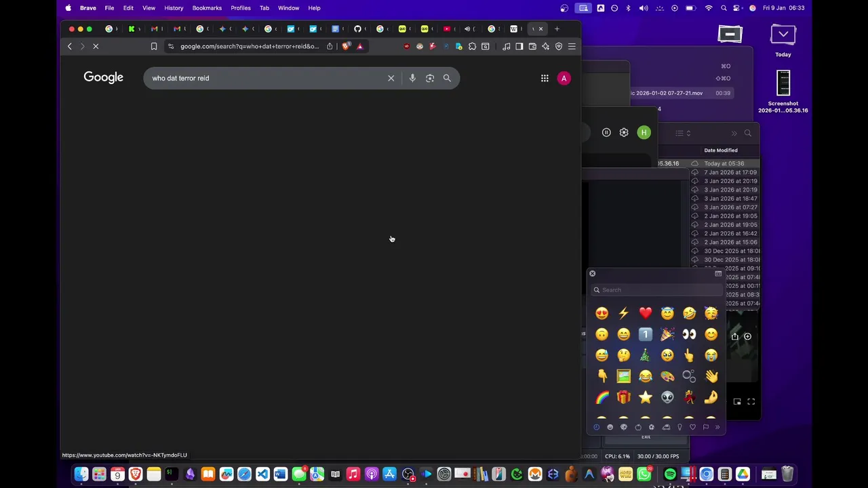The height and width of the screenshot is (488, 868).
Task: Open the Today stack on desktop
Action: coord(783,39)
